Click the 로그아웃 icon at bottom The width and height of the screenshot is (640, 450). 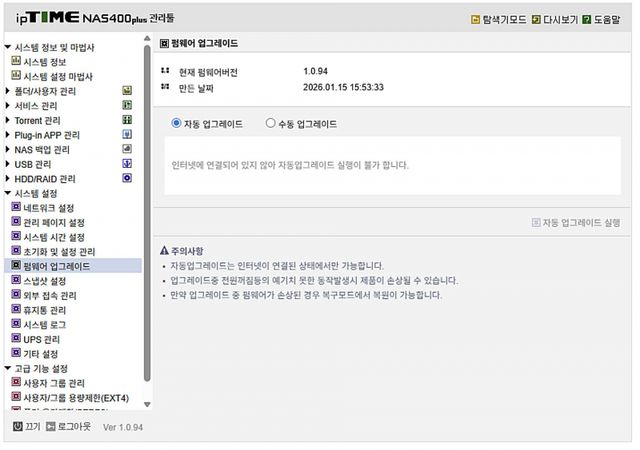tap(50, 426)
